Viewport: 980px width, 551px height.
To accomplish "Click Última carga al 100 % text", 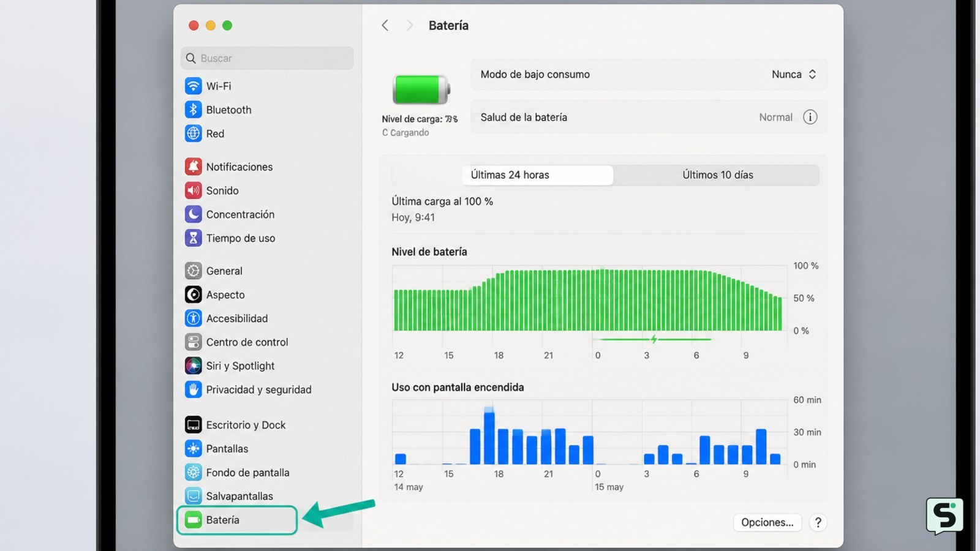I will click(442, 201).
